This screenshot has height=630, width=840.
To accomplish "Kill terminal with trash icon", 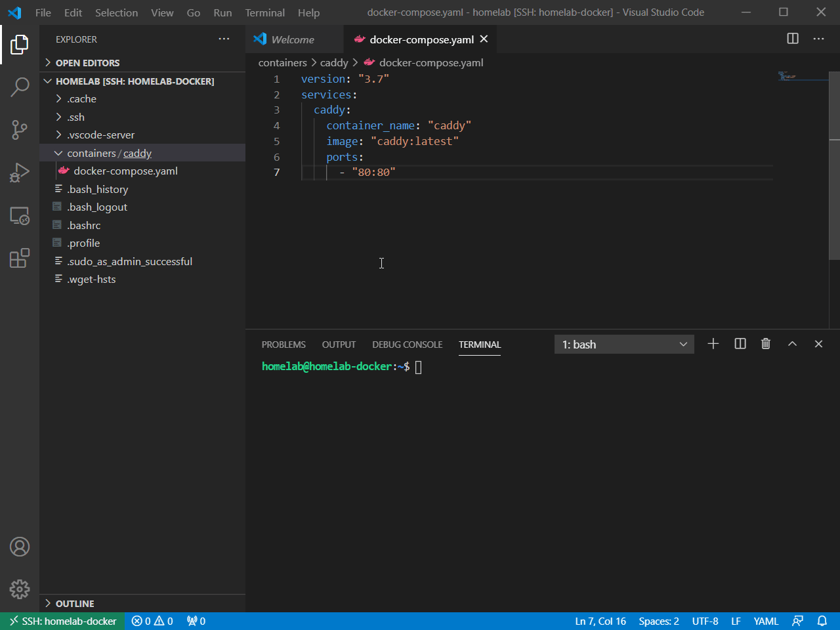I will coord(766,344).
